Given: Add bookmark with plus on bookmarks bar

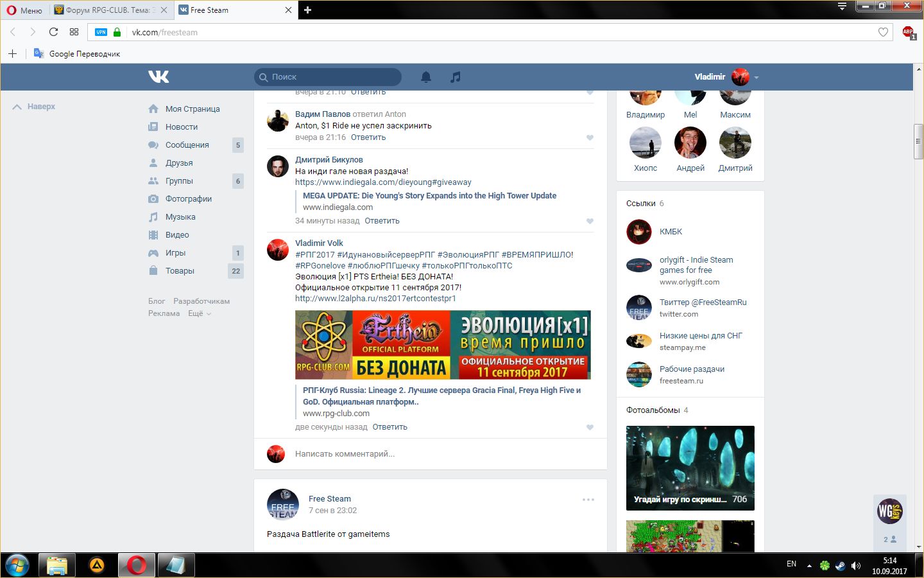Looking at the screenshot, I should tap(12, 53).
